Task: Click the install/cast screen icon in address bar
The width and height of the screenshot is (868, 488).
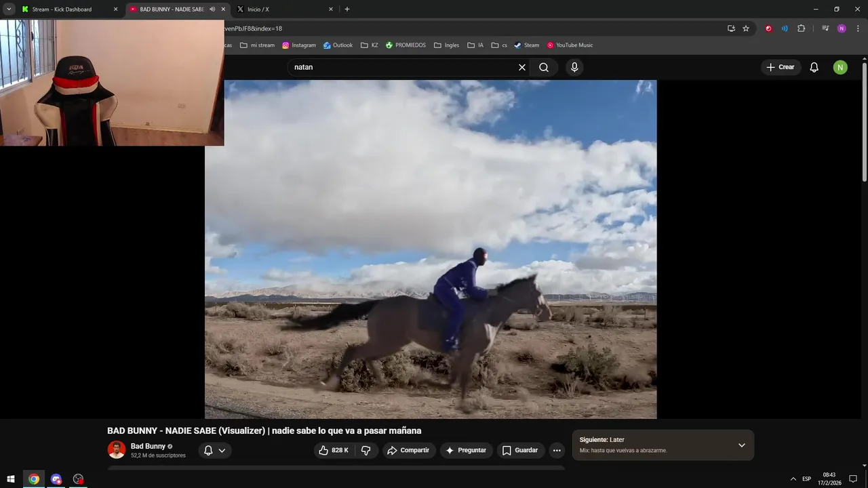Action: point(731,28)
